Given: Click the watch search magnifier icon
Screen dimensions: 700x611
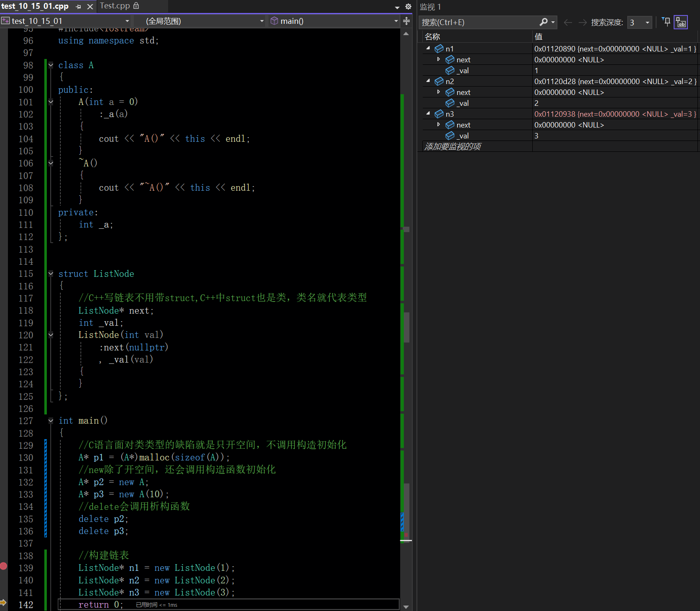Looking at the screenshot, I should point(544,22).
